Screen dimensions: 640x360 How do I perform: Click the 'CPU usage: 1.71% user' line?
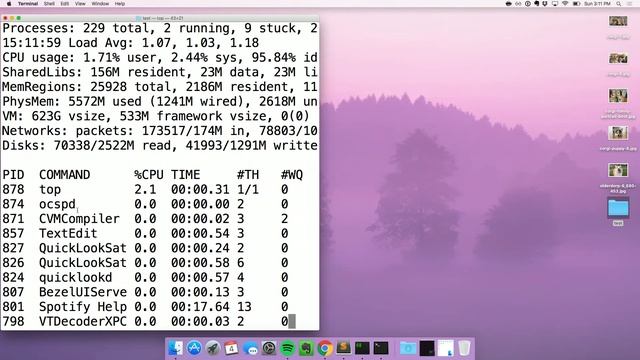point(160,58)
